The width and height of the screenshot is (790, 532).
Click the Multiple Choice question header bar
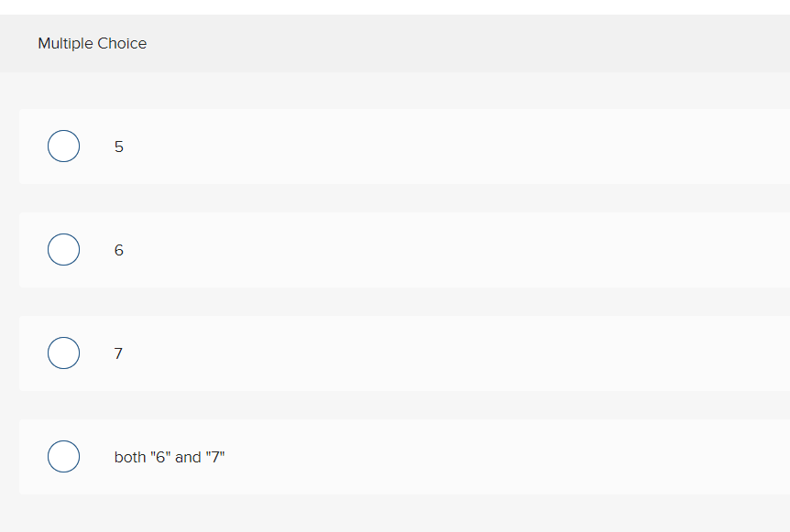click(395, 43)
